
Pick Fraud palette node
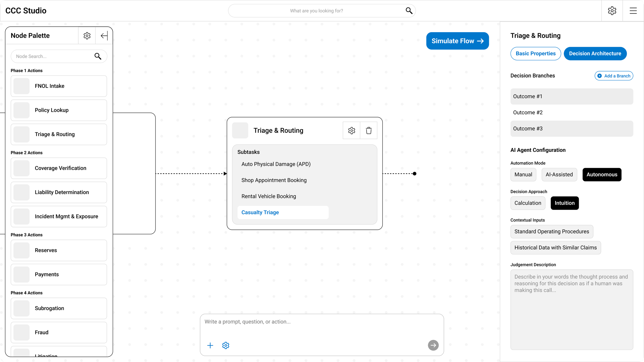(59, 332)
